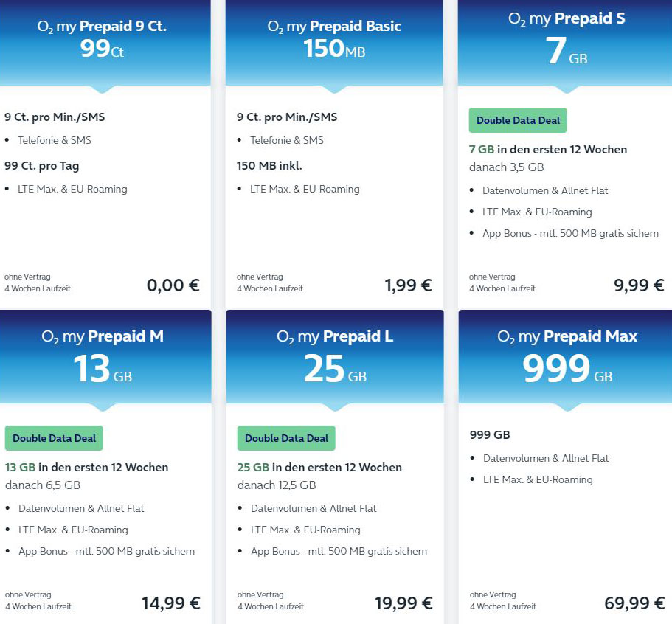Image resolution: width=672 pixels, height=624 pixels.
Task: Click the 19,99 € price of Prepaid L
Action: click(403, 603)
